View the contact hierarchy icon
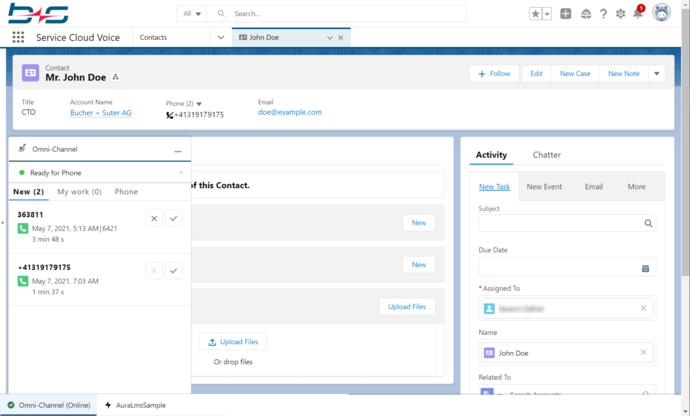This screenshot has height=416, width=690. [x=115, y=77]
